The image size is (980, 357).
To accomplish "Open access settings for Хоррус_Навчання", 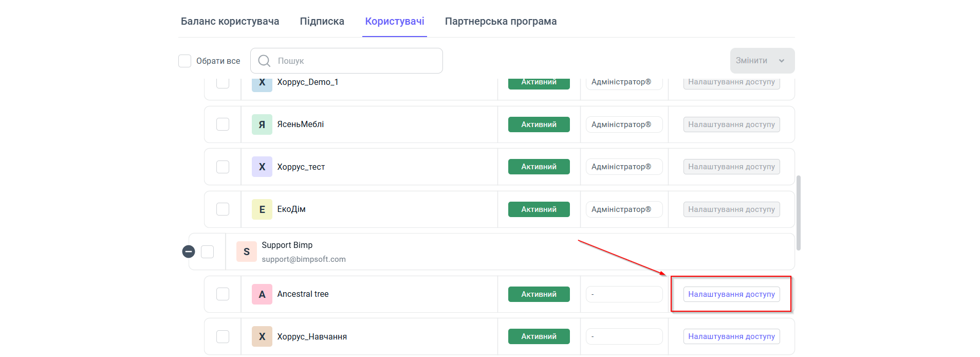I will (x=731, y=336).
